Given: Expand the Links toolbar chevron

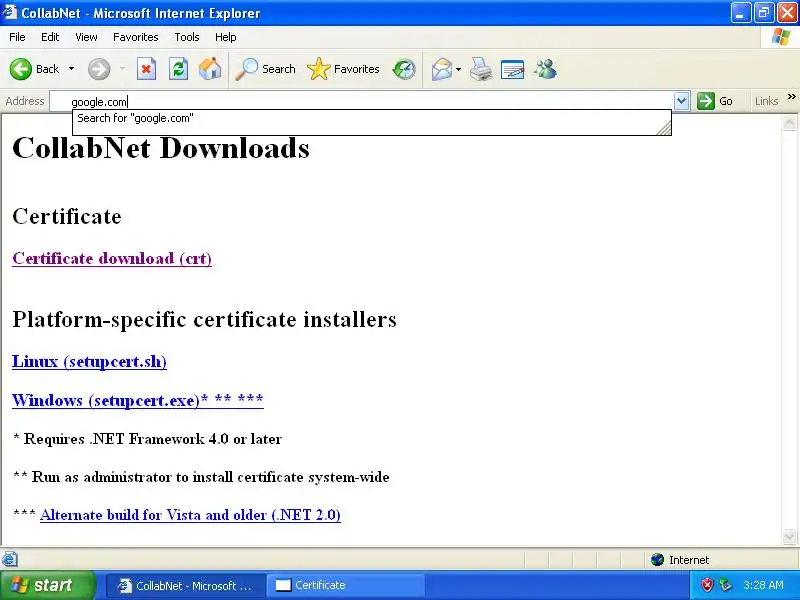Looking at the screenshot, I should [x=791, y=97].
